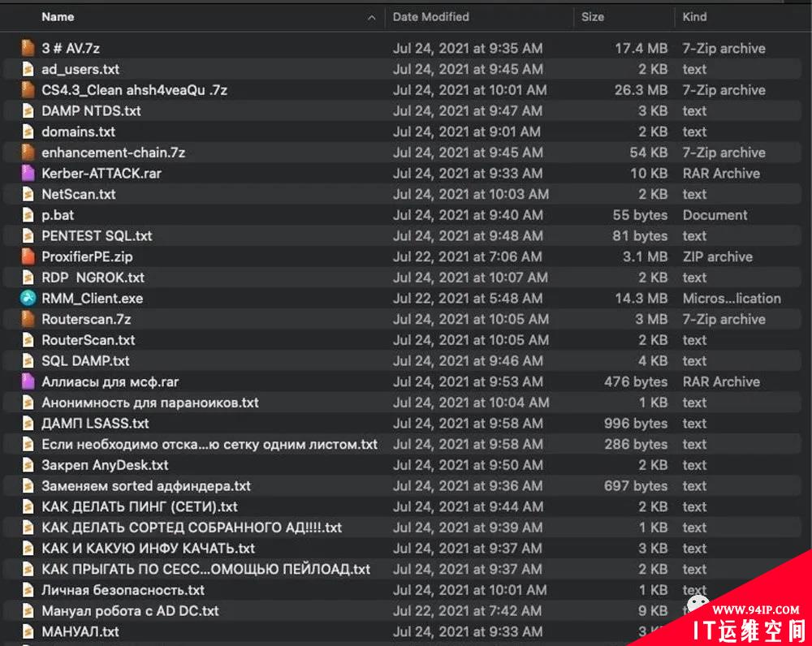Select the enhancement-chain.7z archive icon

(28, 153)
